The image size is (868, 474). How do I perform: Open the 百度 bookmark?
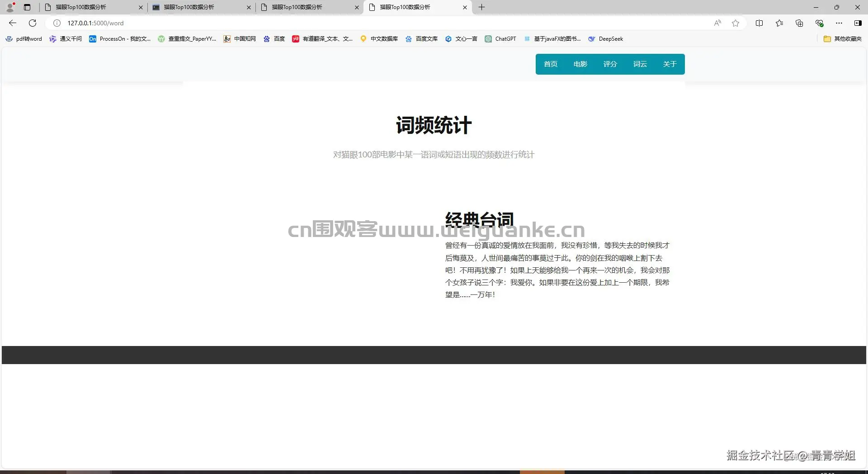(274, 39)
